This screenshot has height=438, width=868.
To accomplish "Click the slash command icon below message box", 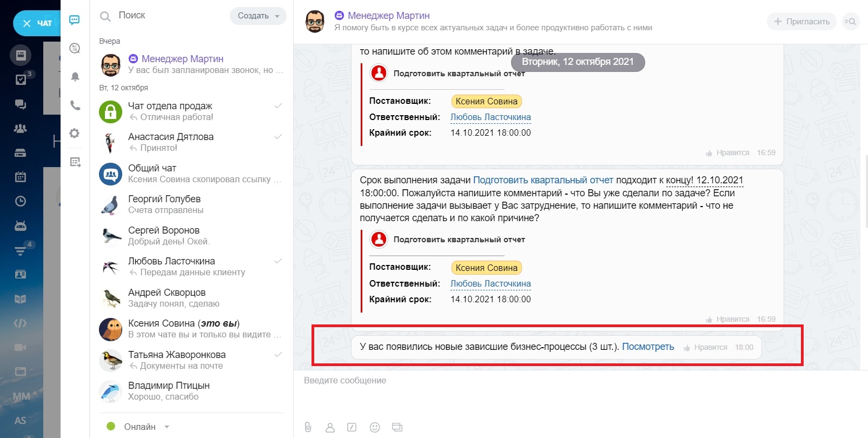I will (x=352, y=427).
